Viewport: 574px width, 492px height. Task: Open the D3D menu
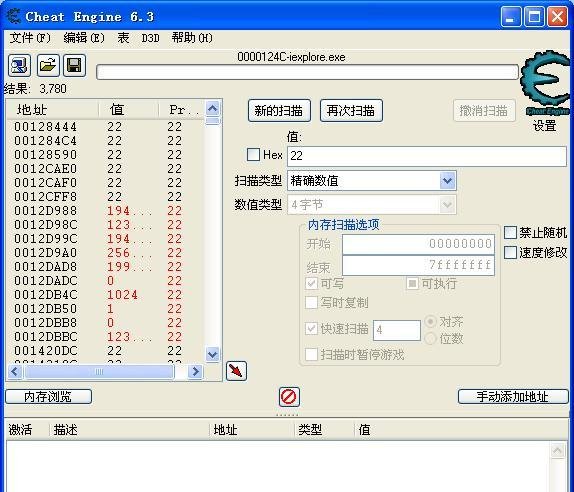[150, 38]
